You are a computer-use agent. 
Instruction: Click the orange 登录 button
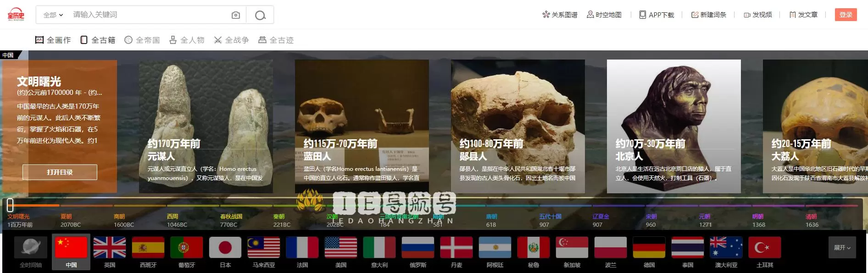(846, 15)
